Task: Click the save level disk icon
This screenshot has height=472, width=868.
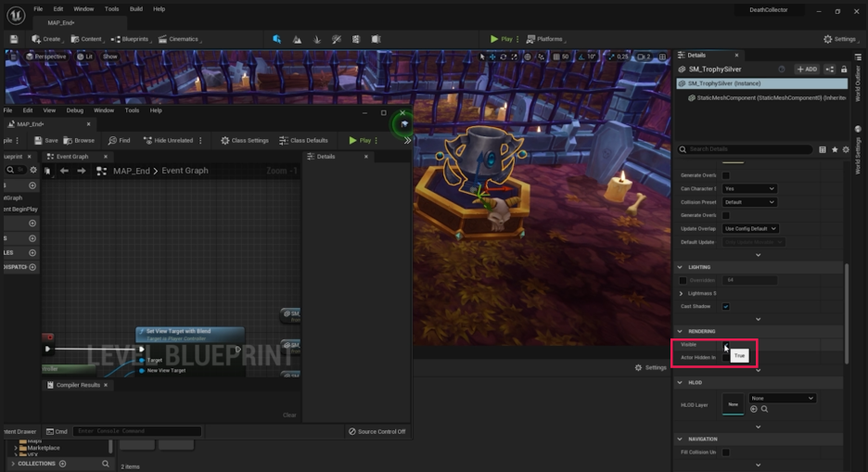Action: (x=14, y=39)
